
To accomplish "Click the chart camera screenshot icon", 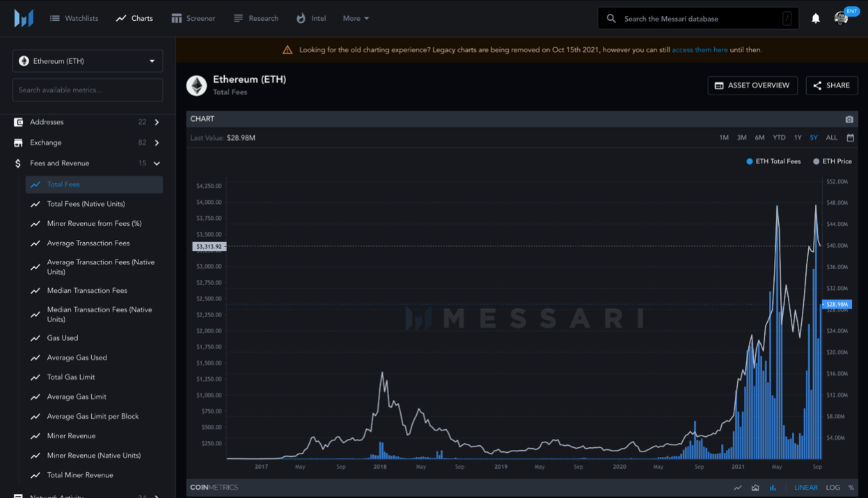I will coord(849,119).
